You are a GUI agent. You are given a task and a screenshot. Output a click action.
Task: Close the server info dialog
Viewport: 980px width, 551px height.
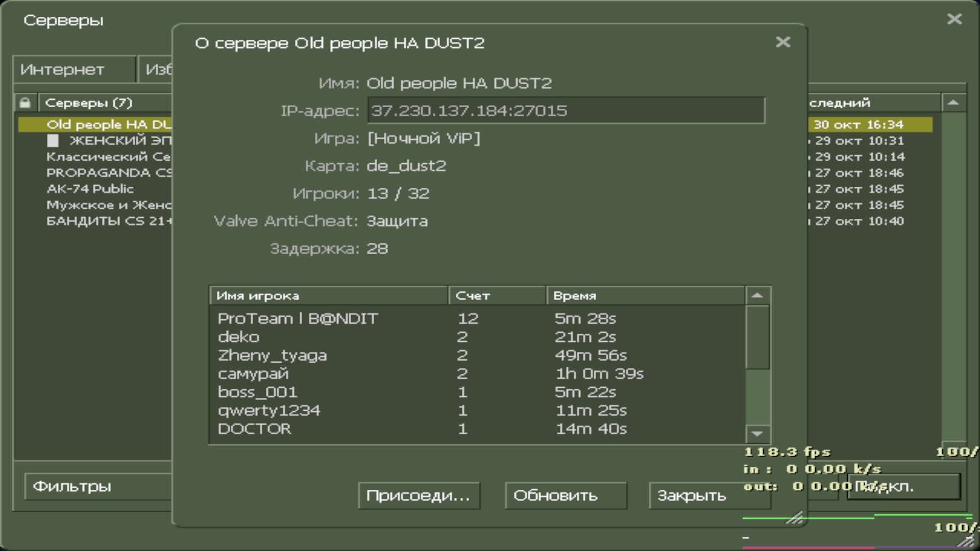[x=782, y=42]
